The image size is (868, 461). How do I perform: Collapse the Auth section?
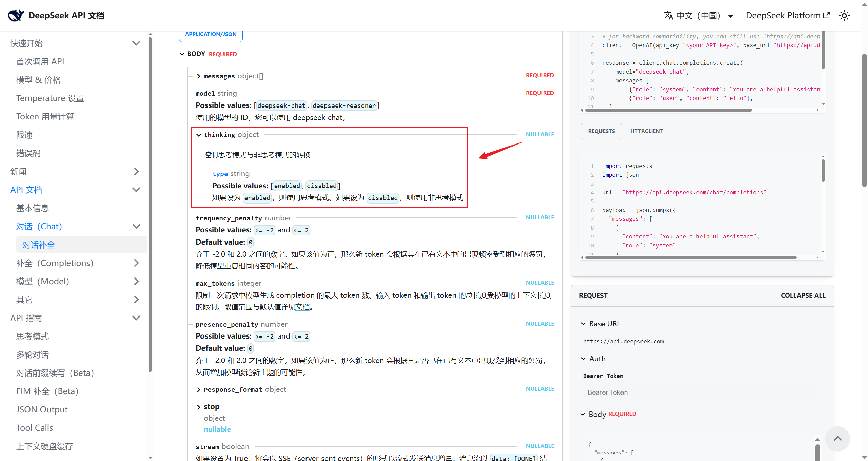coord(583,359)
